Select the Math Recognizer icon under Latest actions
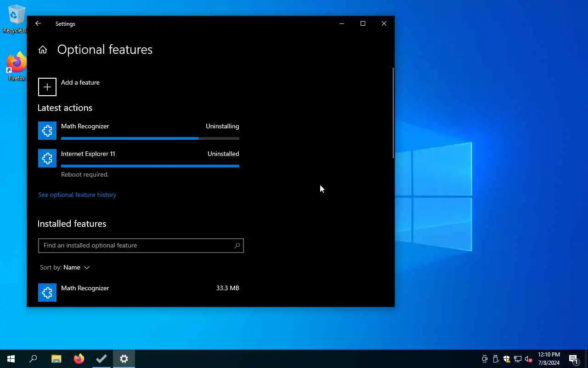This screenshot has height=368, width=588. pyautogui.click(x=47, y=131)
